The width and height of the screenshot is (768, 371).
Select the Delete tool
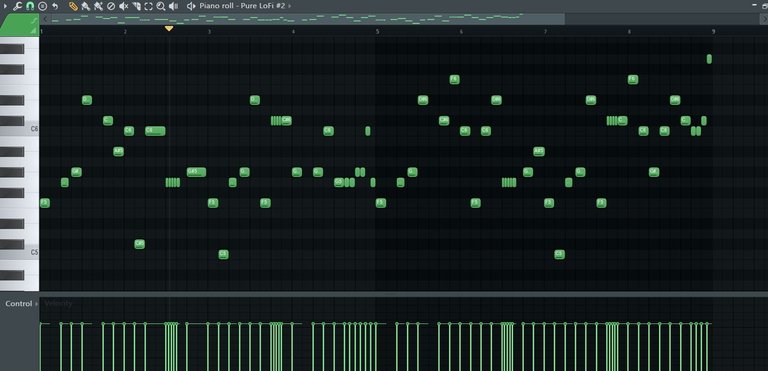[x=111, y=6]
